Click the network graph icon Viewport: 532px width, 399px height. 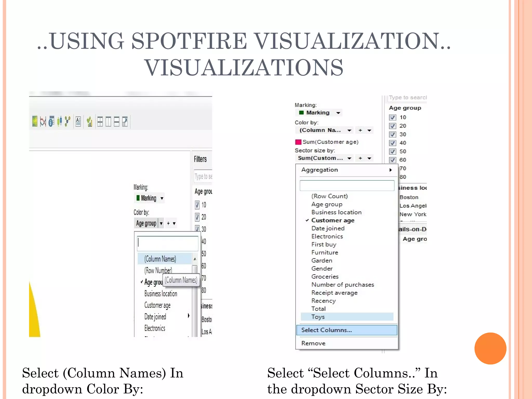click(x=68, y=121)
